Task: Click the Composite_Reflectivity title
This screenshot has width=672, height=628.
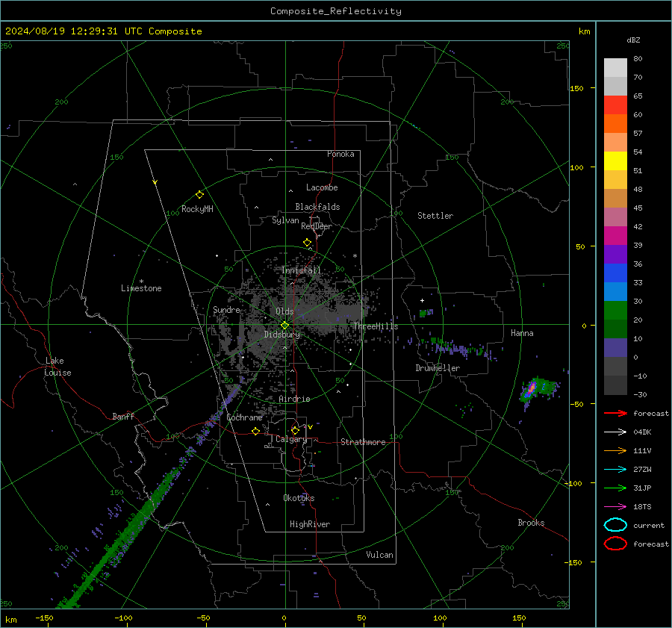Action: pos(335,11)
